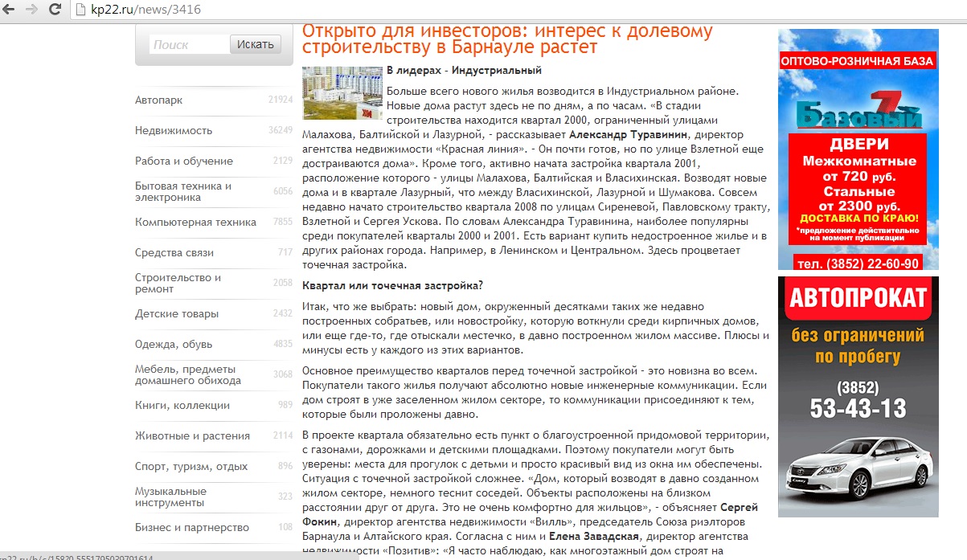Click the subheading В лидерах - Индустриальный

(464, 71)
